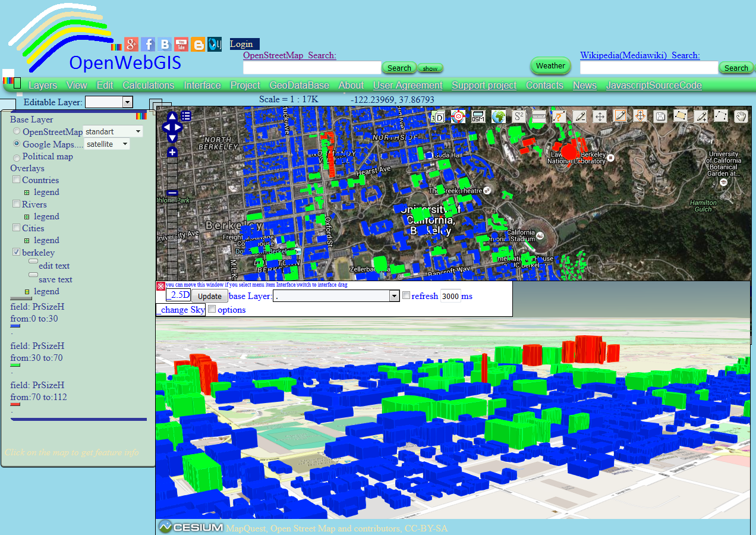Close the 3D panel with red X

click(160, 286)
